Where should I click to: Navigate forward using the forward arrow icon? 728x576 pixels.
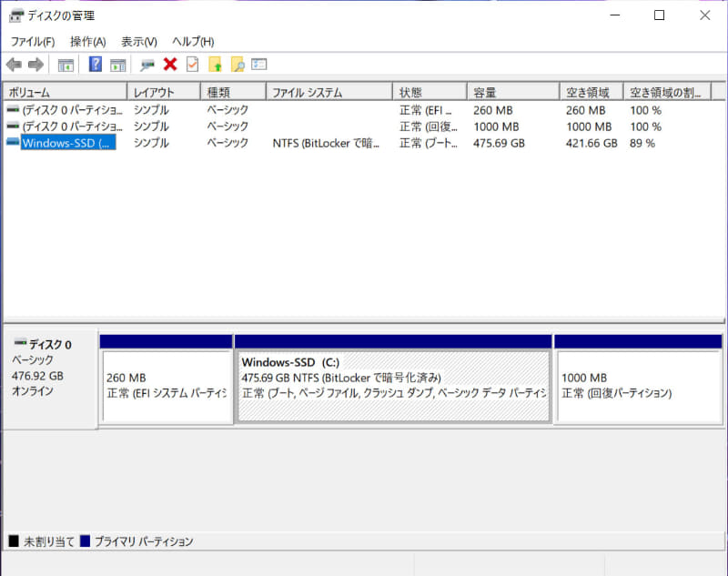point(35,64)
